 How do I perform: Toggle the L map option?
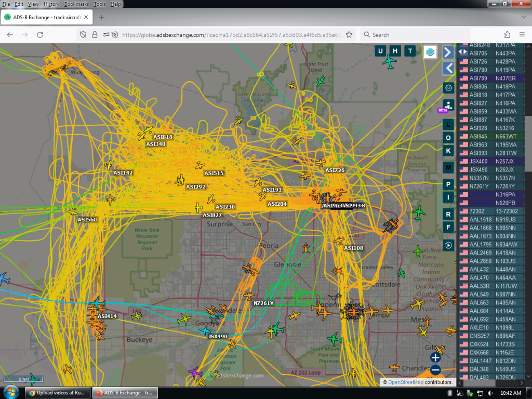pos(448,125)
